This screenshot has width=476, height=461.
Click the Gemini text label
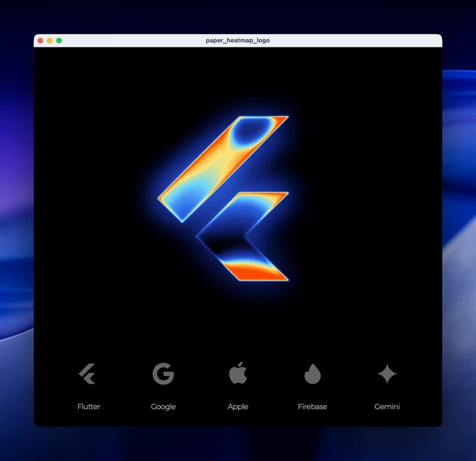387,407
